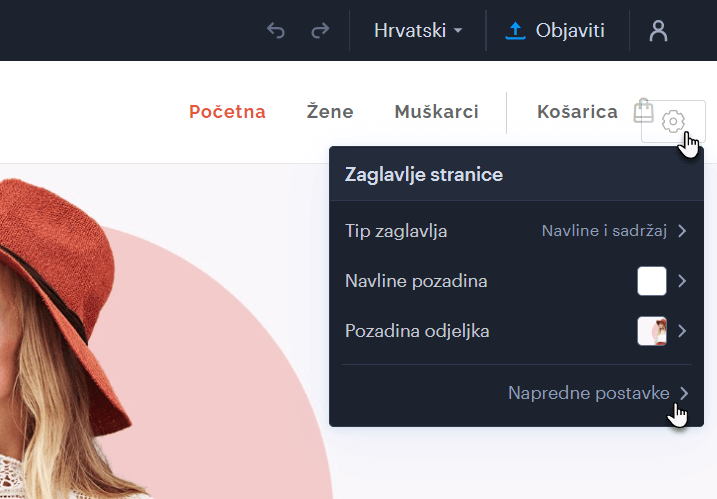This screenshot has height=499, width=717.
Task: Click the Tip zaglavlja label
Action: (x=396, y=231)
